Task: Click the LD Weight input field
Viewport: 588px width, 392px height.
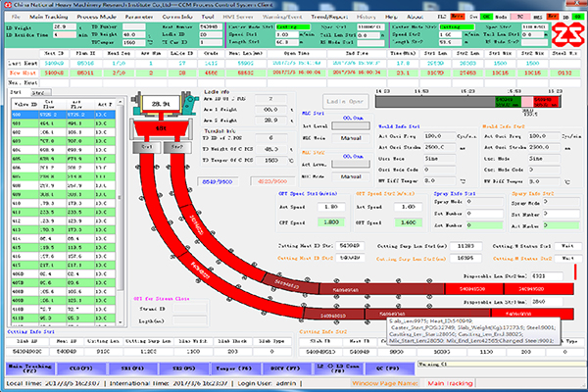Action: pyautogui.click(x=65, y=27)
